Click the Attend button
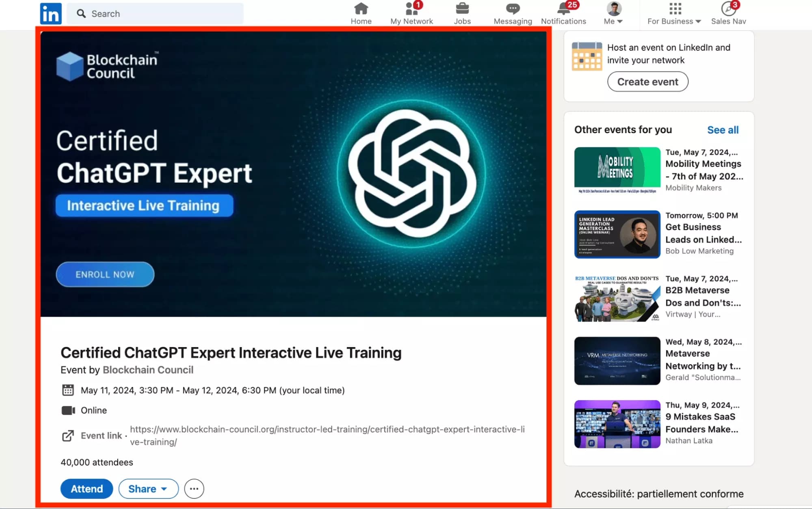 (87, 489)
